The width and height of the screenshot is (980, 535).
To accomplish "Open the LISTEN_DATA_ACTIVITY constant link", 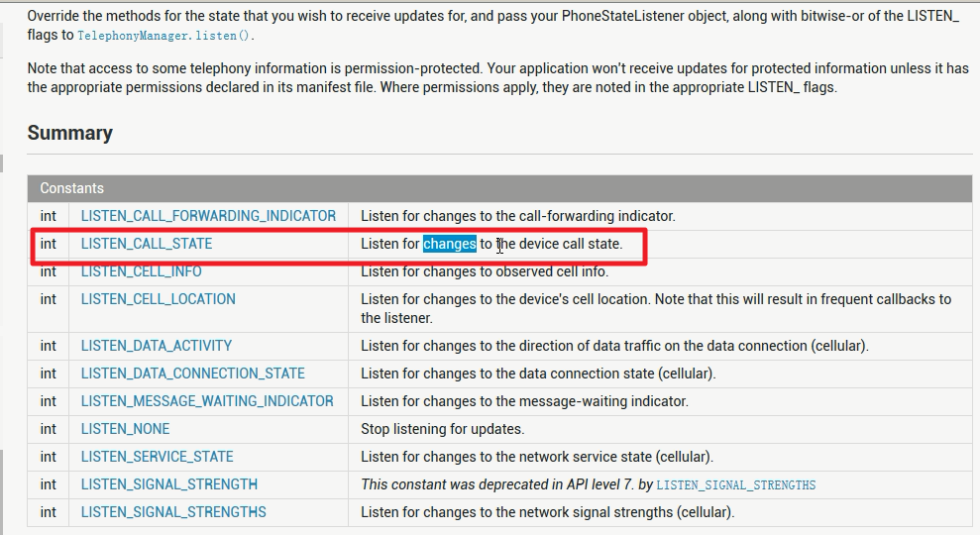I will pos(157,346).
